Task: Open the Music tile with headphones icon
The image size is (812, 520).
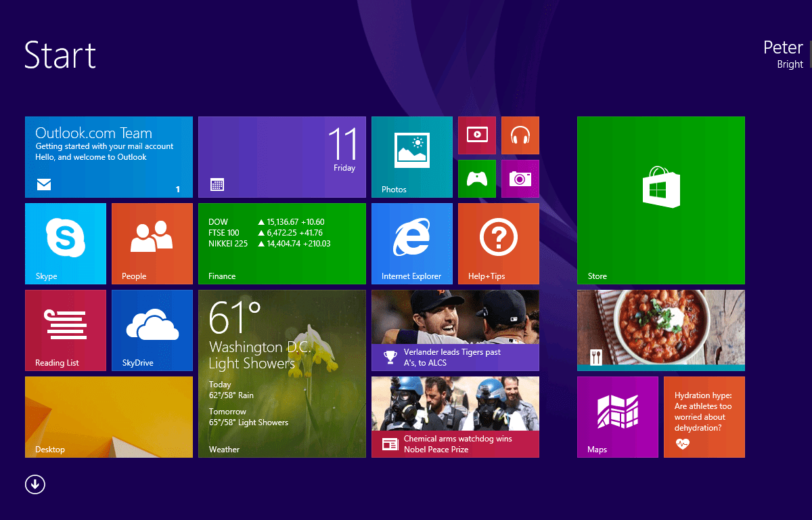Action: coord(520,135)
